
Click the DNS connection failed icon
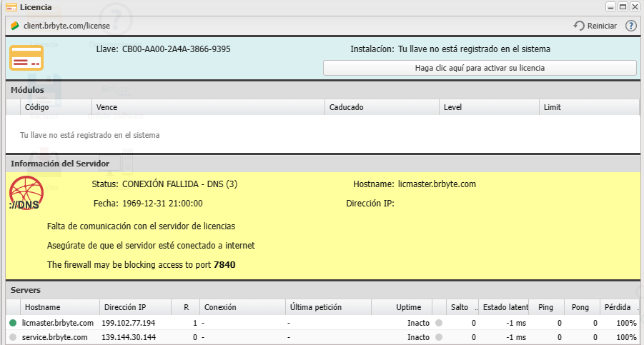click(x=26, y=195)
